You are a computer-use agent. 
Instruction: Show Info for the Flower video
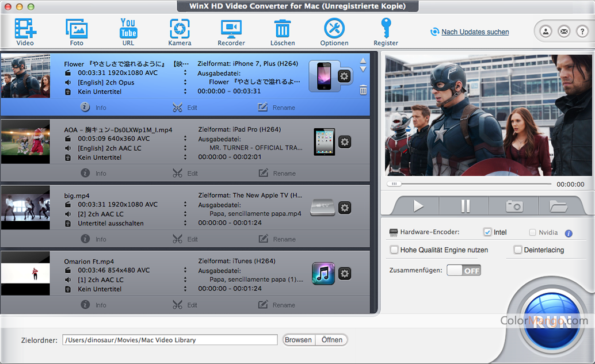tap(93, 108)
